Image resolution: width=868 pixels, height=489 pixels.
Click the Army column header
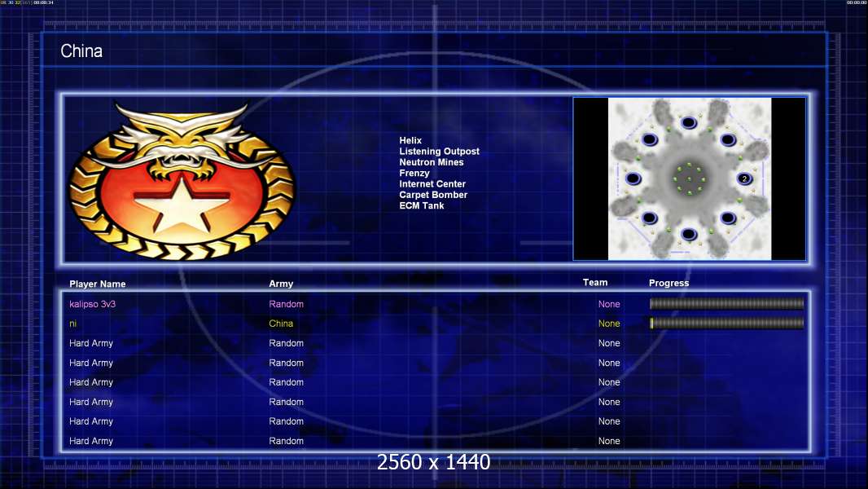(x=281, y=284)
